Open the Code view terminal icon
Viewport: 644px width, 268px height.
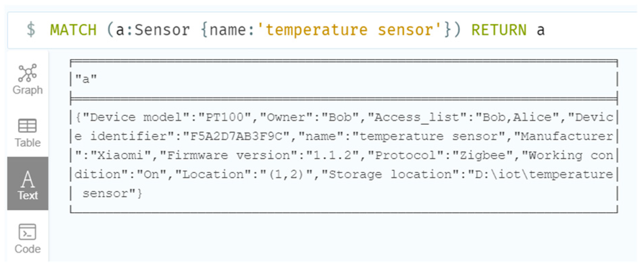point(27,232)
